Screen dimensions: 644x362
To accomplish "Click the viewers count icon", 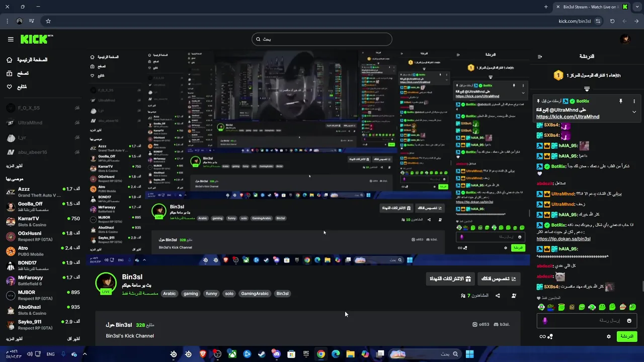I will click(463, 296).
